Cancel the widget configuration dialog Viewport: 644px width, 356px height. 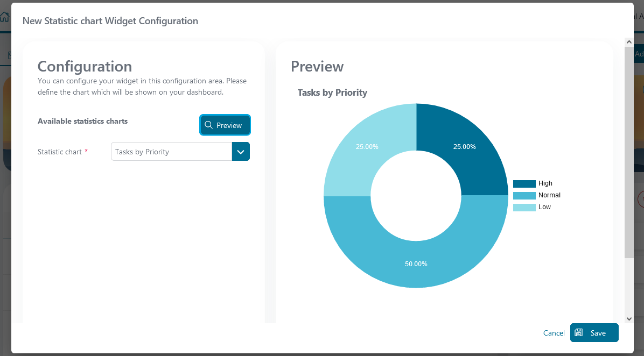[x=554, y=333]
